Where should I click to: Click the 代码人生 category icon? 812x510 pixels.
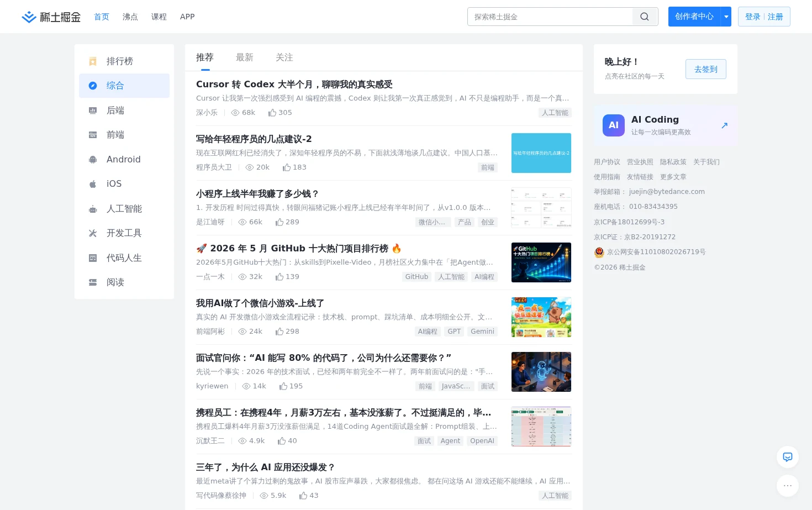pyautogui.click(x=93, y=258)
